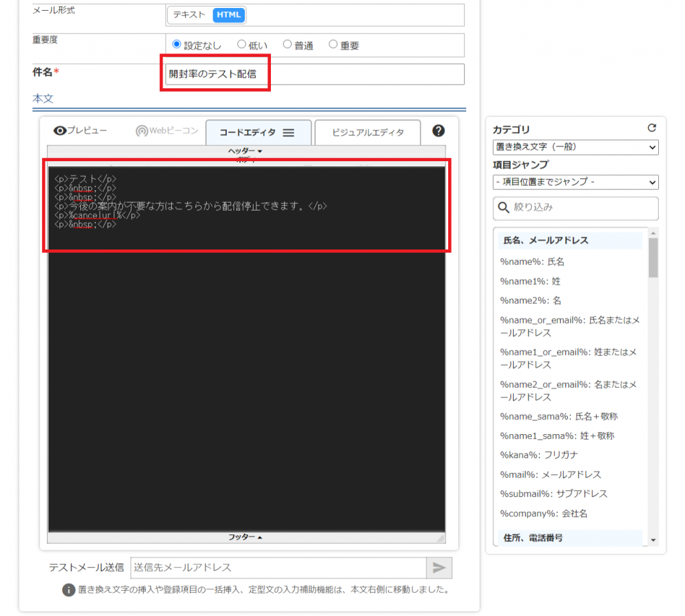This screenshot has height=616, width=685.
Task: Click the 本文 section heading
Action: click(x=43, y=99)
